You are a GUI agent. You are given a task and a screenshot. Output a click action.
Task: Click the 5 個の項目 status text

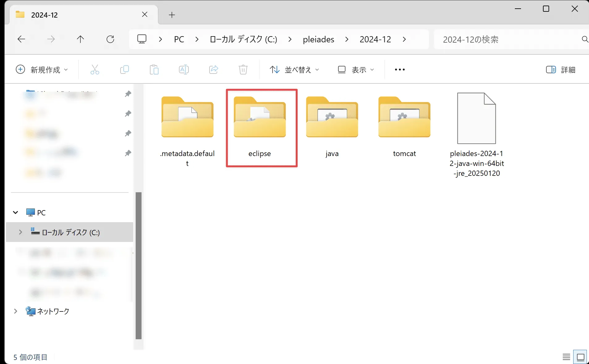point(30,357)
